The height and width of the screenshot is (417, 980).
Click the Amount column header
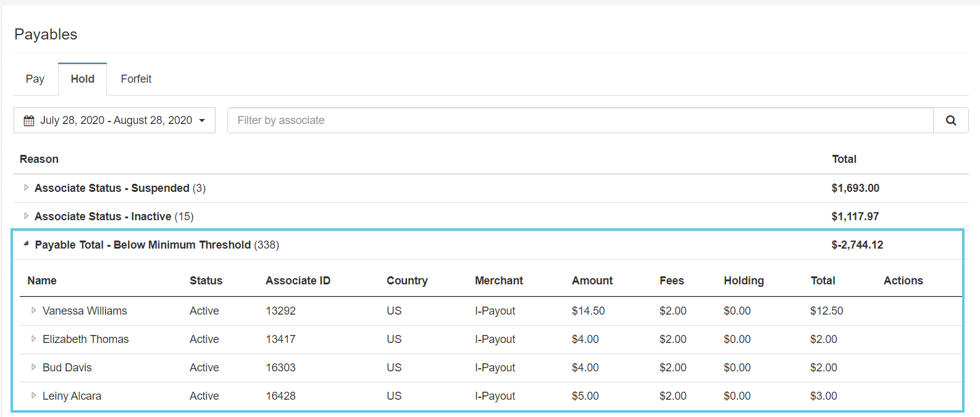pos(592,281)
